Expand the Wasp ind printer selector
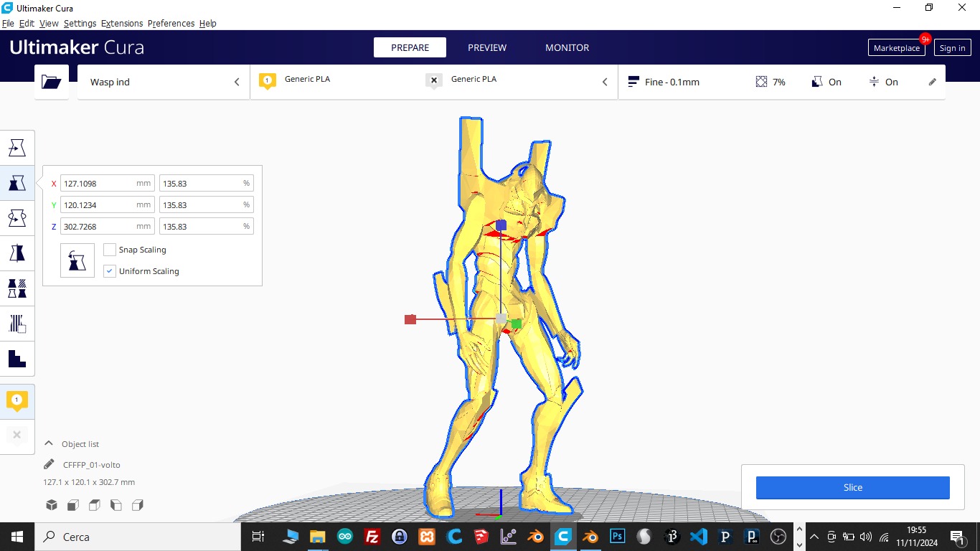Viewport: 980px width, 551px height. point(164,82)
